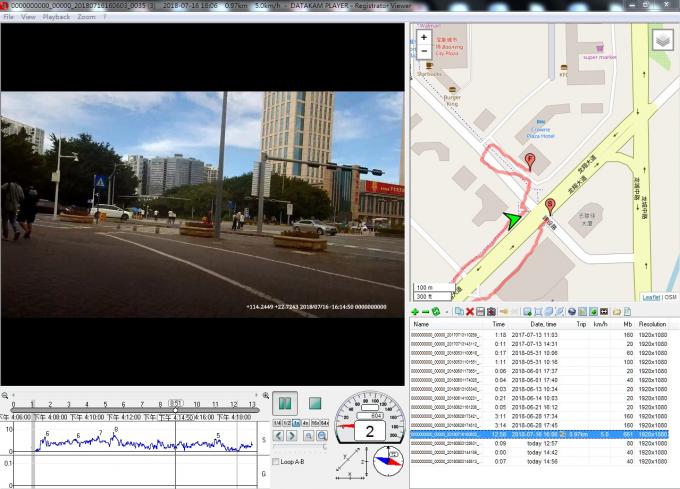This screenshot has width=680, height=489.
Task: Click the green minus remove file icon
Action: pyautogui.click(x=425, y=312)
